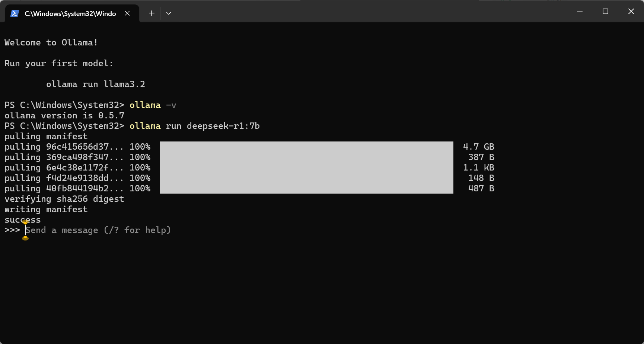
Task: Click the 'Run your first model:' text
Action: 59,63
